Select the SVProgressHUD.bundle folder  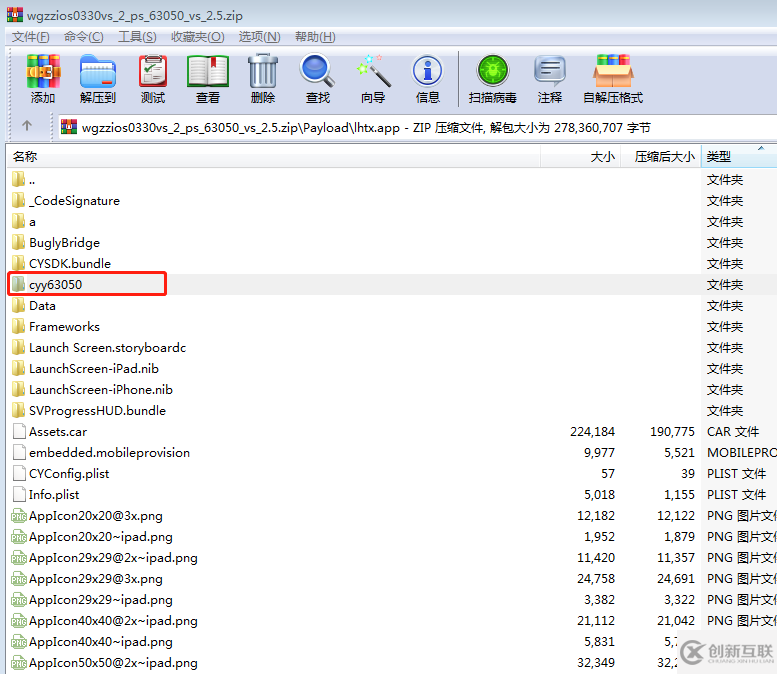pyautogui.click(x=89, y=410)
